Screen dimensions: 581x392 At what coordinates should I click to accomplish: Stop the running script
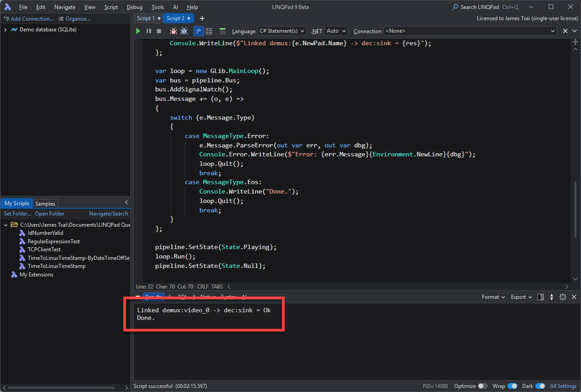tap(159, 31)
